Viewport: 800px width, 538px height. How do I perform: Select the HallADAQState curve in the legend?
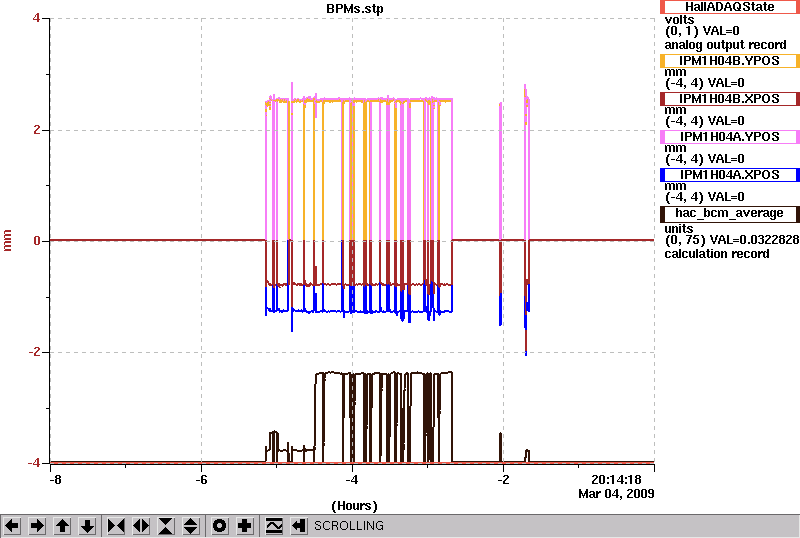pos(730,7)
